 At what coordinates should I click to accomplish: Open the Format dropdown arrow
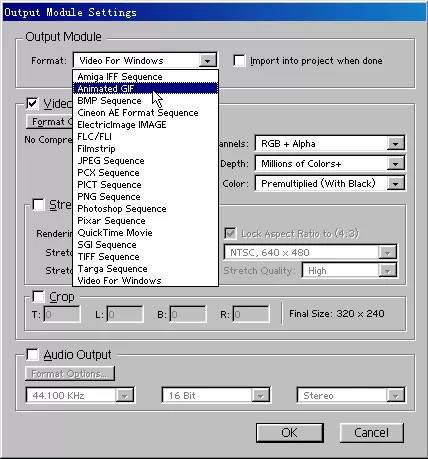point(207,61)
